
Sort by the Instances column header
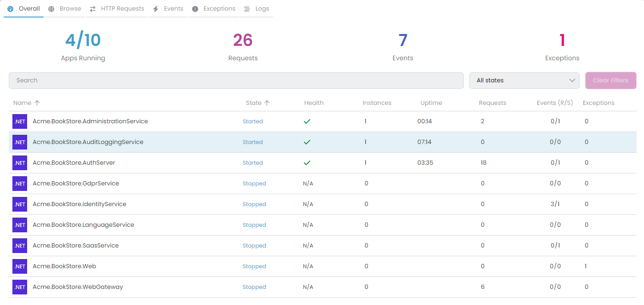377,103
